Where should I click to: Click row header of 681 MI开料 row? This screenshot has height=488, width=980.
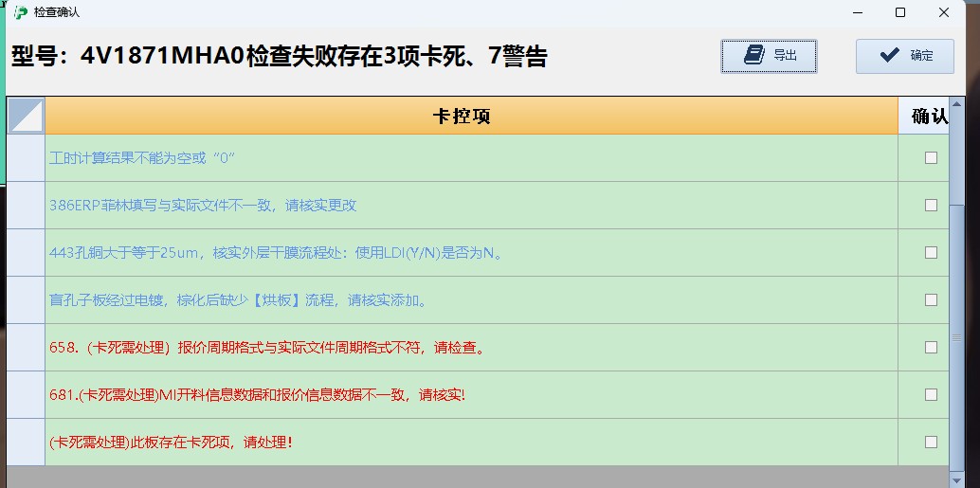tap(26, 395)
